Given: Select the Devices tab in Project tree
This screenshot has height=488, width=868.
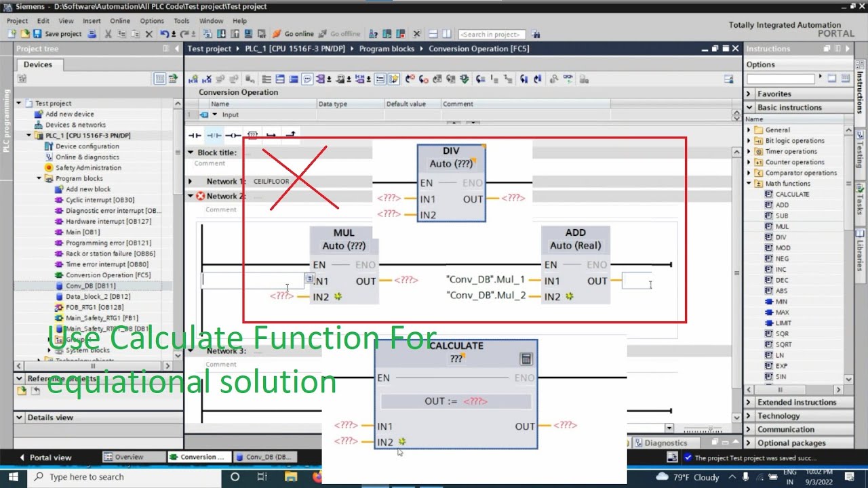Looking at the screenshot, I should (x=38, y=64).
